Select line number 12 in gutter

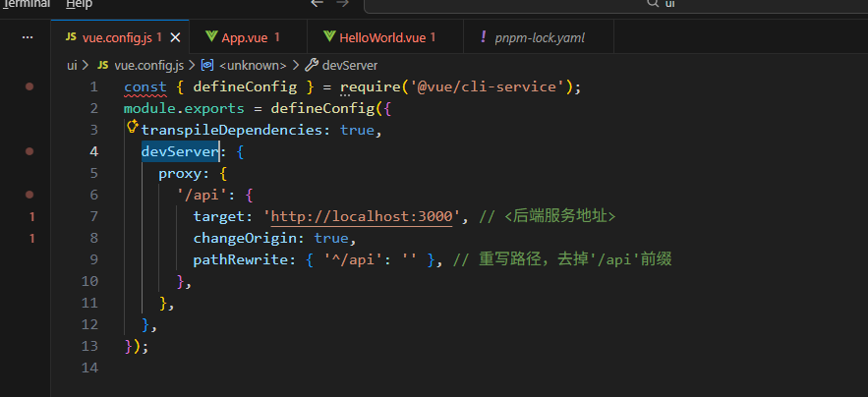coord(89,324)
